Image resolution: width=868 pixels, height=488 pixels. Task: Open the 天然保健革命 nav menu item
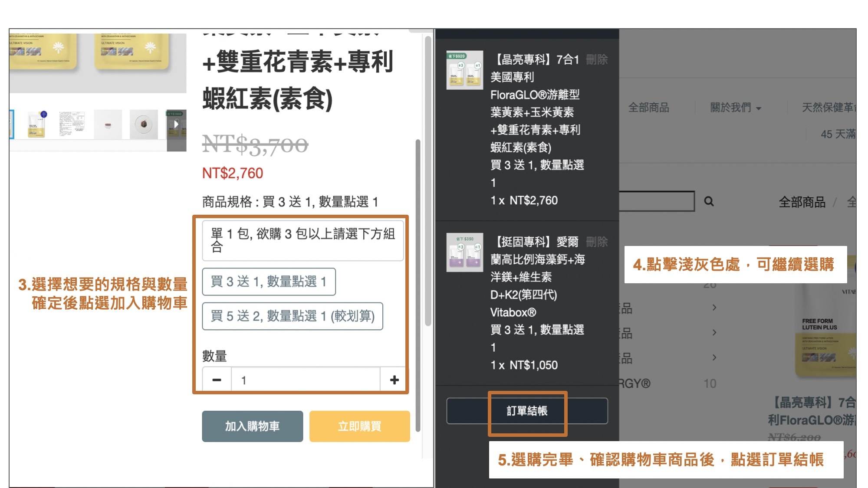point(829,107)
